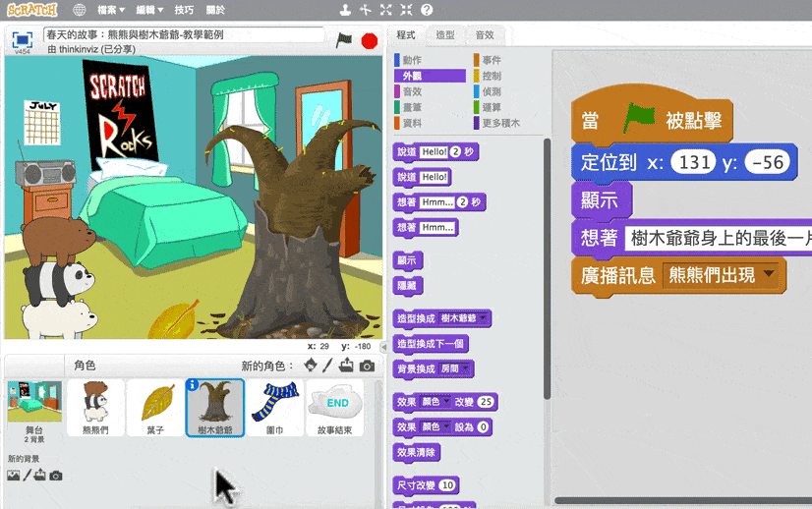Open backdrop dropdown in 背景換成 block
This screenshot has height=509, width=812.
pyautogui.click(x=466, y=368)
